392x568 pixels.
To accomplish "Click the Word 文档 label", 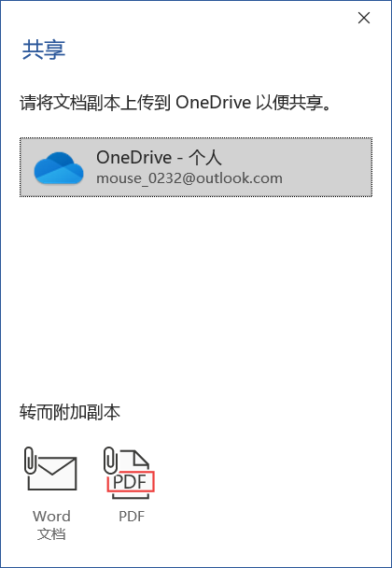I will click(51, 525).
